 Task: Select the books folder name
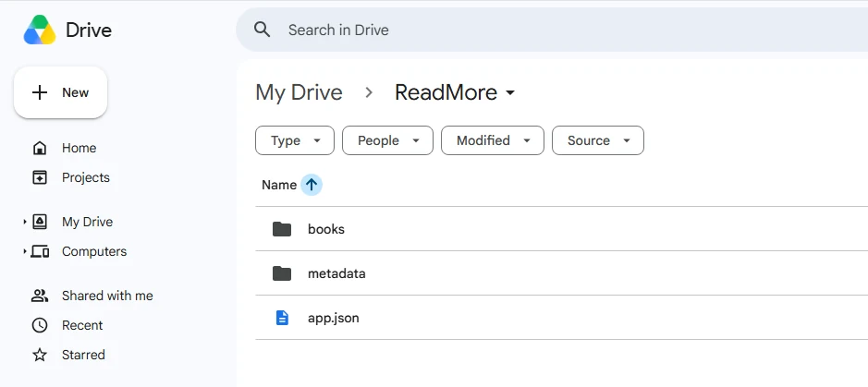pos(326,229)
